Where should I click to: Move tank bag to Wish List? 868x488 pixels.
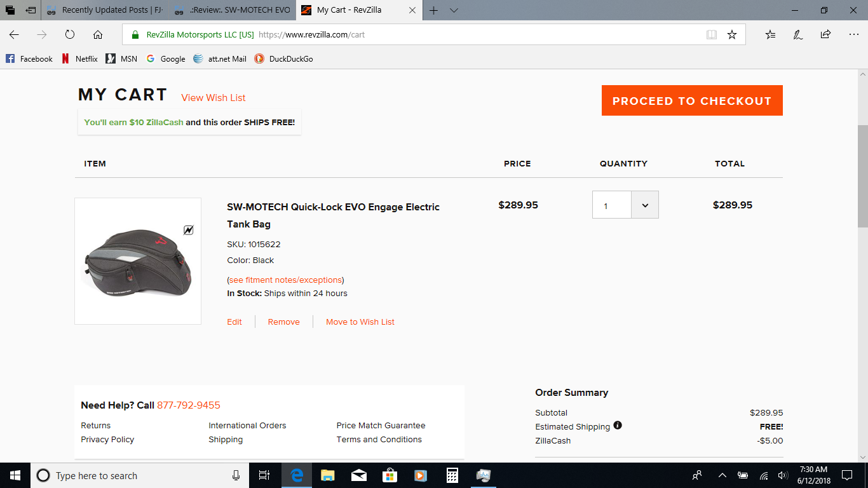click(x=360, y=322)
